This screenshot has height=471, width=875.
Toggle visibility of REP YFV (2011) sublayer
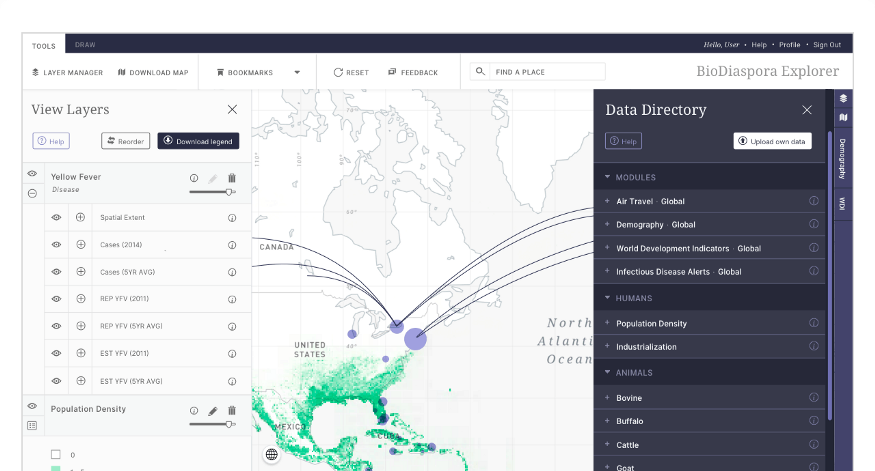(56, 299)
